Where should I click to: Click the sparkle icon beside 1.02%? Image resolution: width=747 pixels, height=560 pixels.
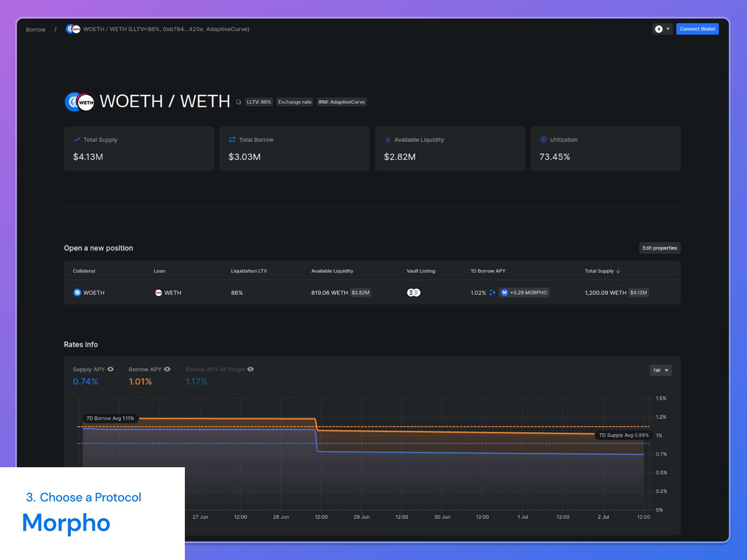tap(492, 293)
